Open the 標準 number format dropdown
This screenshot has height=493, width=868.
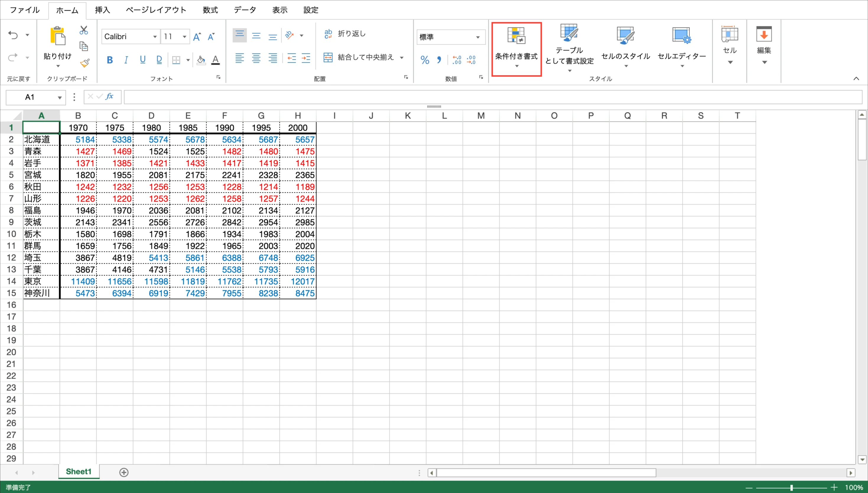click(x=477, y=37)
